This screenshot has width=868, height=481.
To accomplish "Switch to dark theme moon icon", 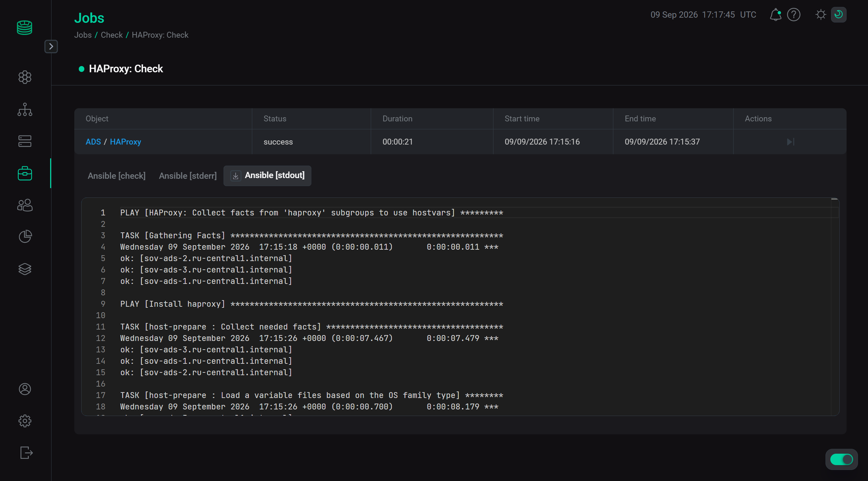I will (x=839, y=15).
